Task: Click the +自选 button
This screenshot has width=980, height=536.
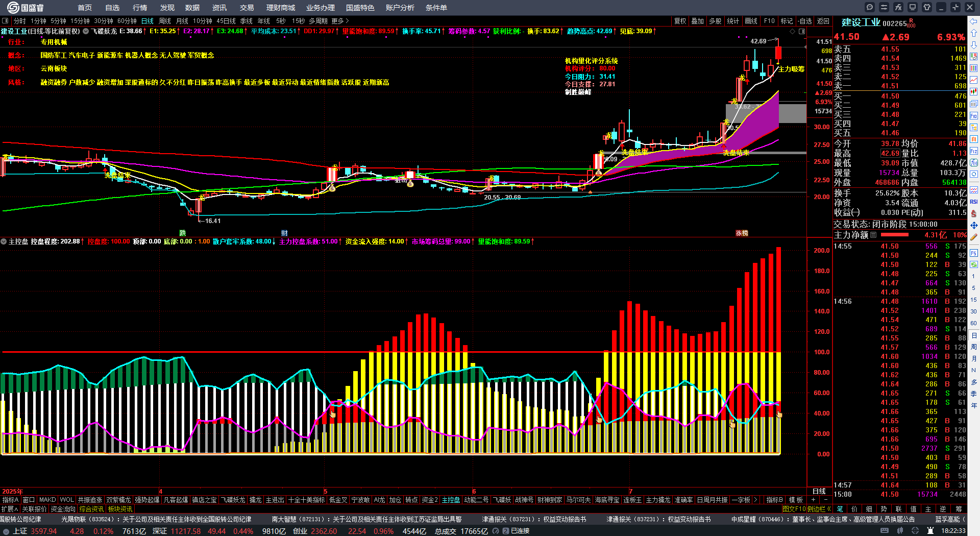Action: coord(804,21)
